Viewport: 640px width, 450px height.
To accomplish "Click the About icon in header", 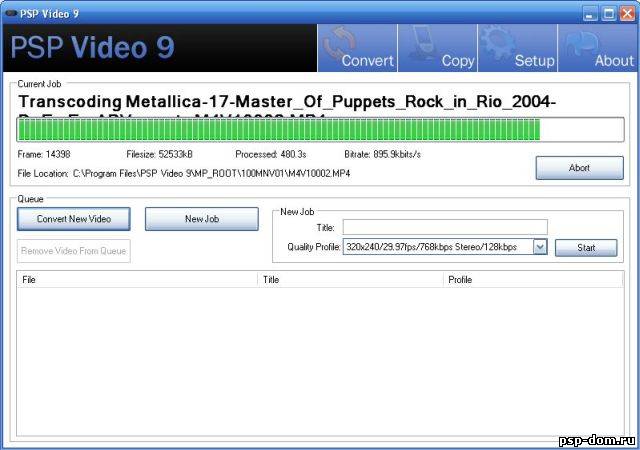I will (583, 42).
